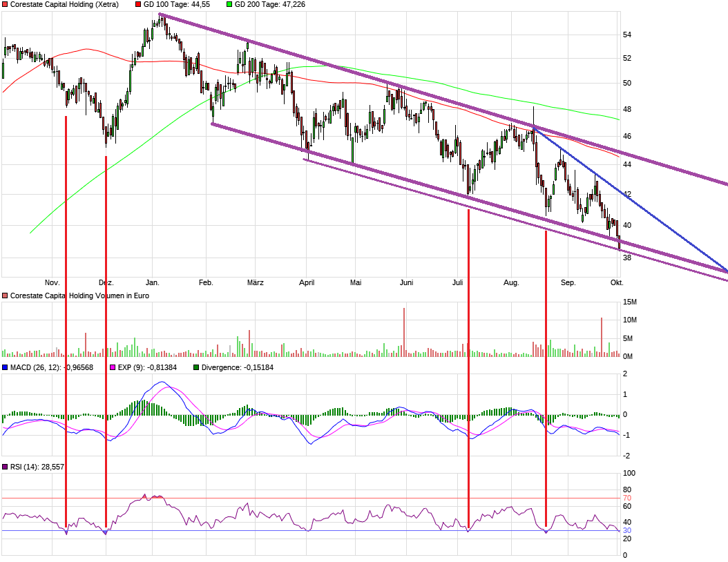The image size is (728, 562).
Task: Select the magenta EXP (9) signal icon
Action: pyautogui.click(x=113, y=368)
